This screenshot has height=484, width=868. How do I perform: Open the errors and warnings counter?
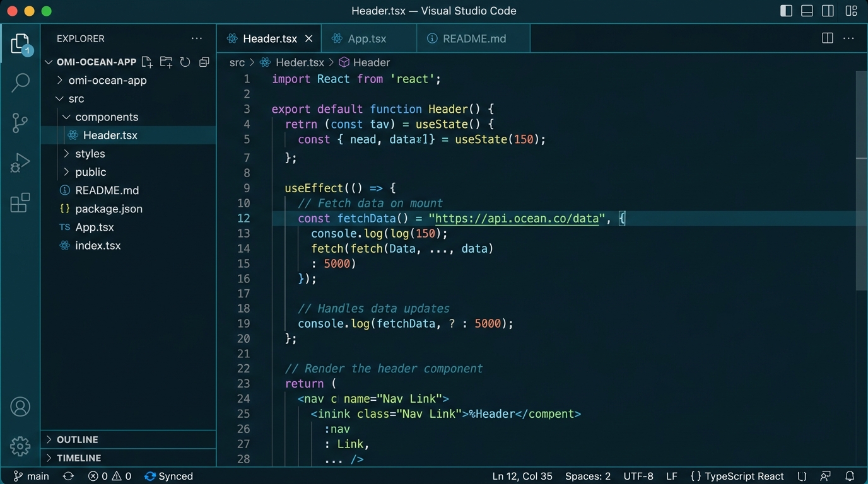click(110, 476)
